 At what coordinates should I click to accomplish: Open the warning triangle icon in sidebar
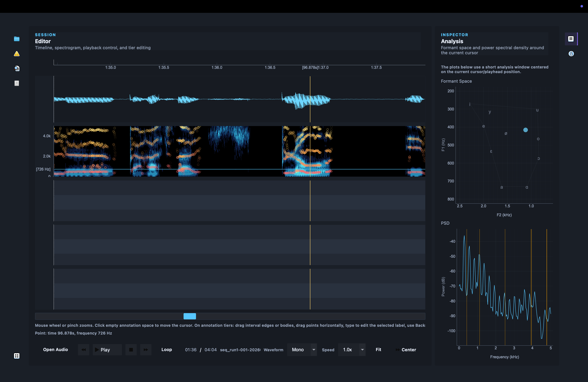tap(17, 54)
